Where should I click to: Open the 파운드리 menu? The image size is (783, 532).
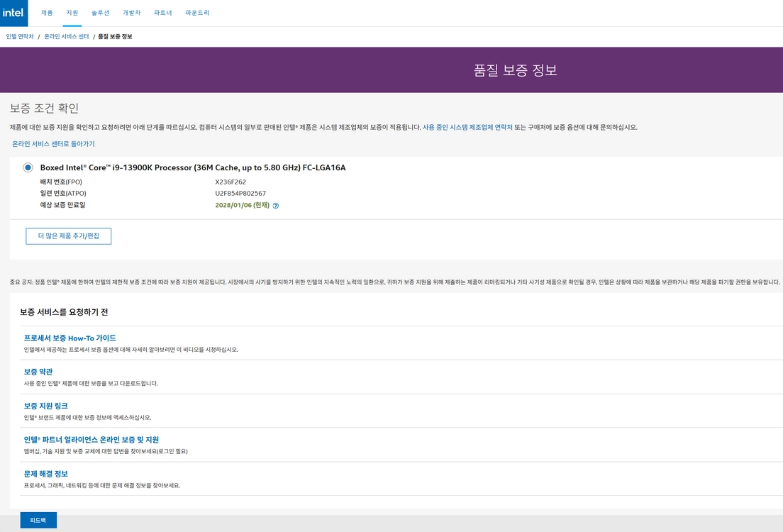tap(197, 13)
